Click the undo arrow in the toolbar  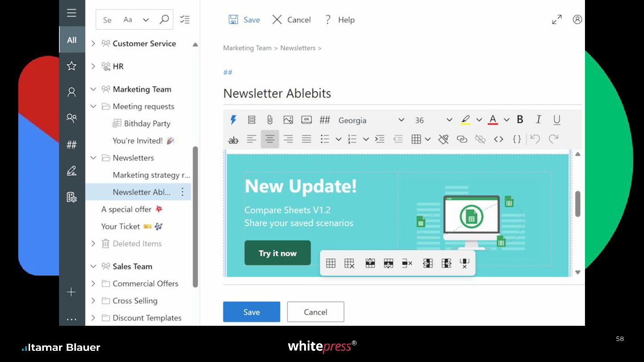click(535, 139)
